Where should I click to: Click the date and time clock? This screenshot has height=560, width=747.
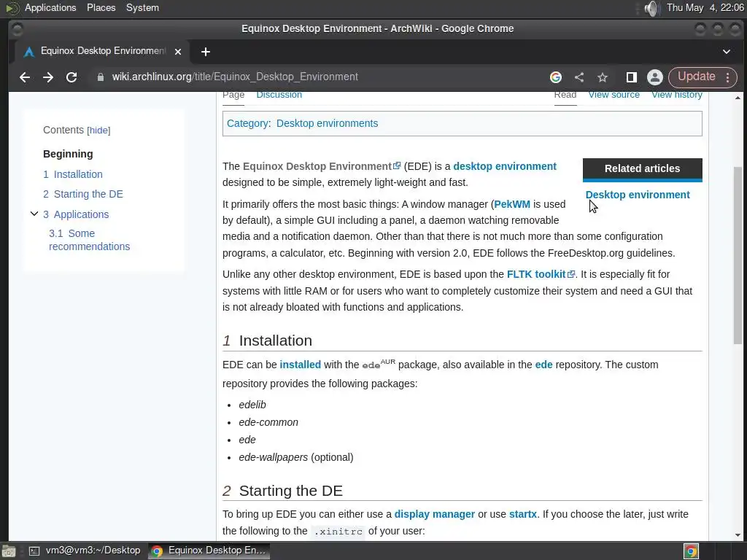(x=705, y=7)
